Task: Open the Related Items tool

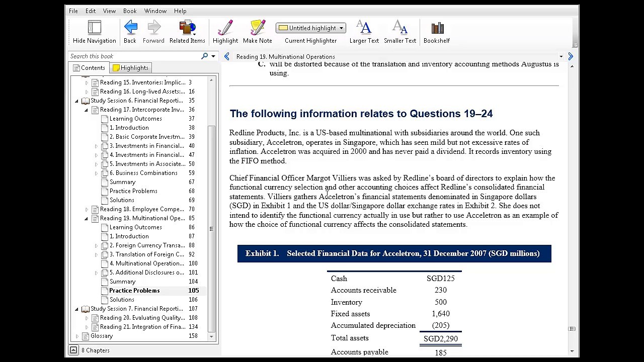Action: click(x=187, y=28)
